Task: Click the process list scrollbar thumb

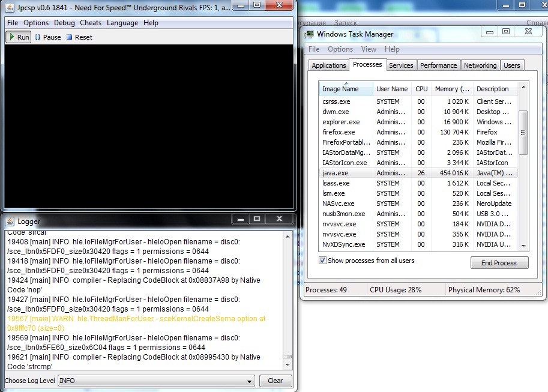Action: click(523, 133)
